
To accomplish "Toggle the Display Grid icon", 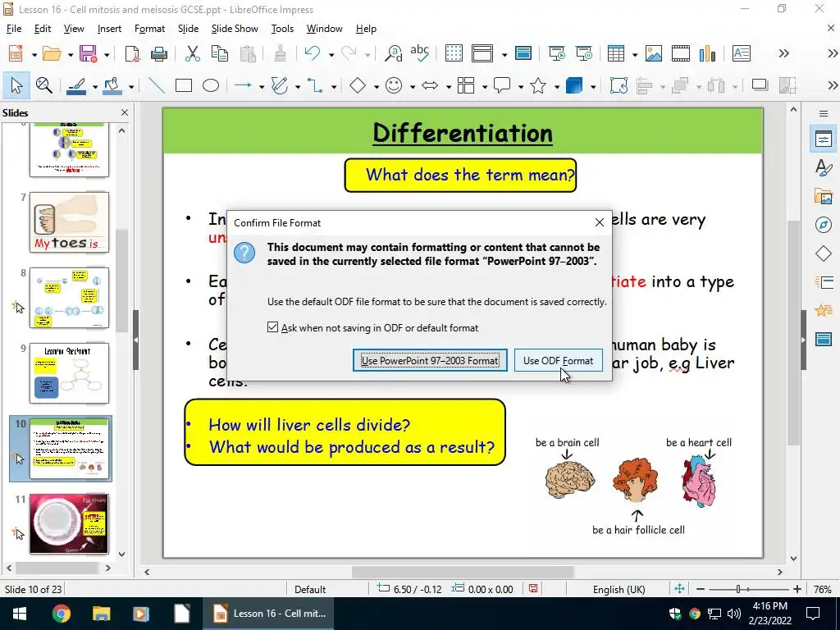I will [x=454, y=53].
